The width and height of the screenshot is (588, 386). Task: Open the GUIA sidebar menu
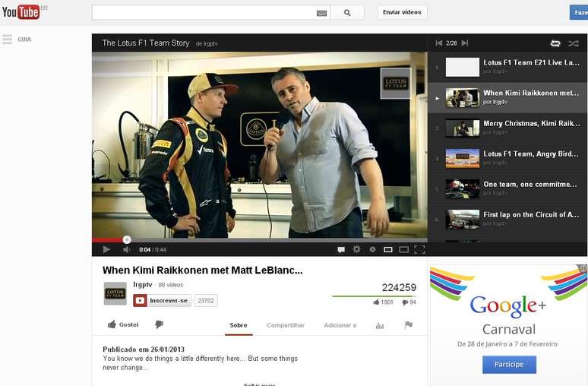click(x=17, y=39)
